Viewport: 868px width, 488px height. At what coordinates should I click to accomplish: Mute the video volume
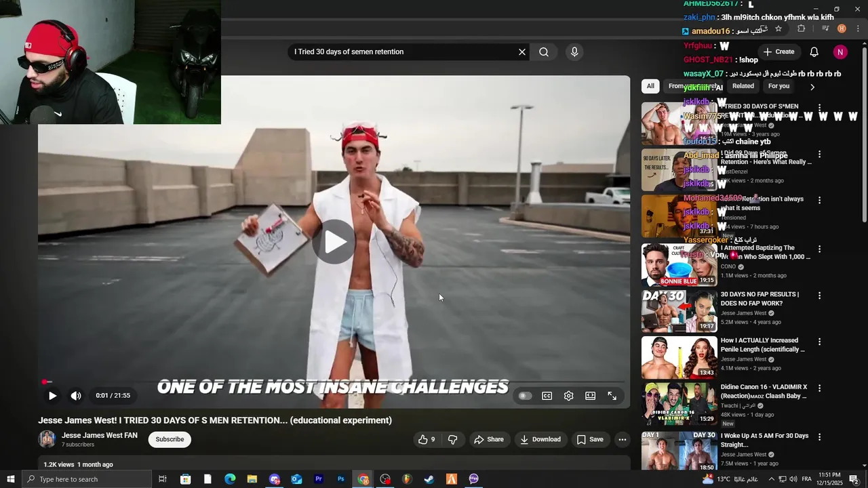[x=76, y=396]
